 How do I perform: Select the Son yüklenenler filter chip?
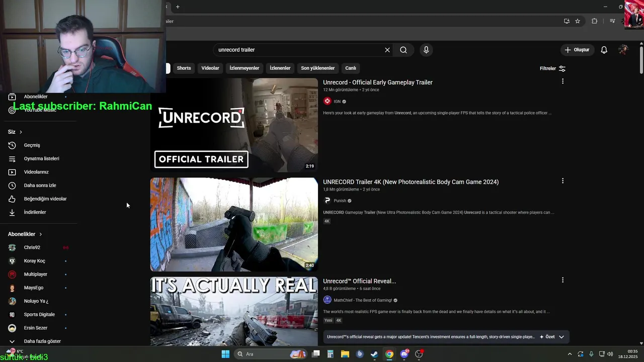[x=318, y=68]
